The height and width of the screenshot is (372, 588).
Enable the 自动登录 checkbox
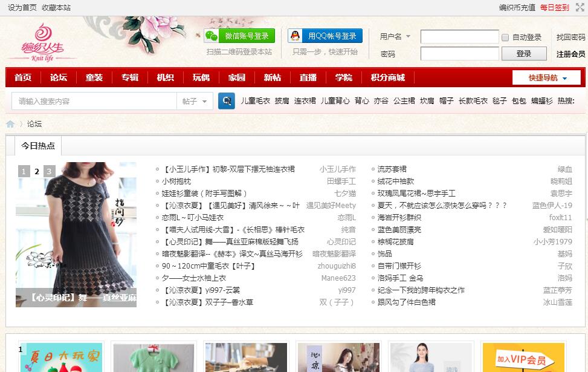(x=505, y=38)
